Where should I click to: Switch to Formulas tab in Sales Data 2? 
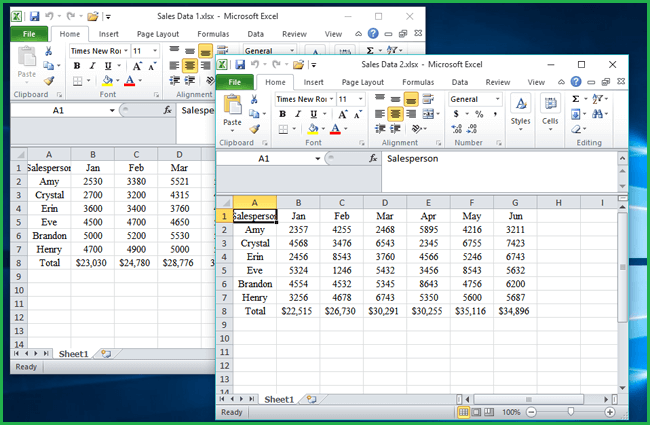click(x=418, y=82)
